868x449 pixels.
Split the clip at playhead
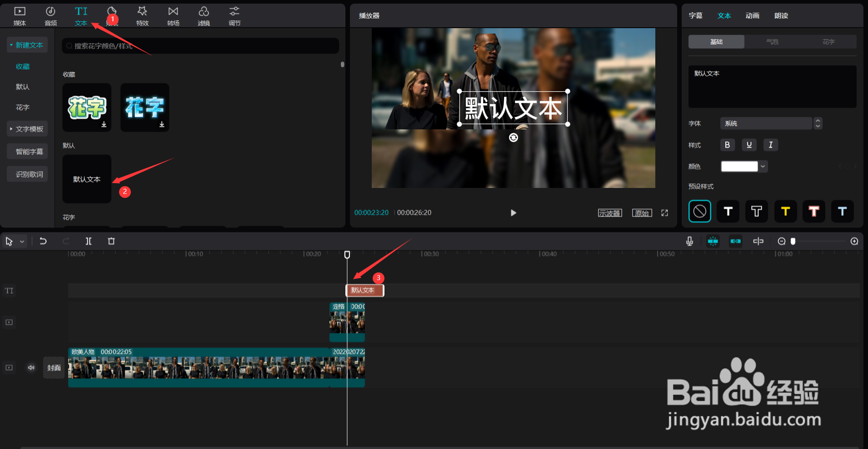tap(89, 241)
